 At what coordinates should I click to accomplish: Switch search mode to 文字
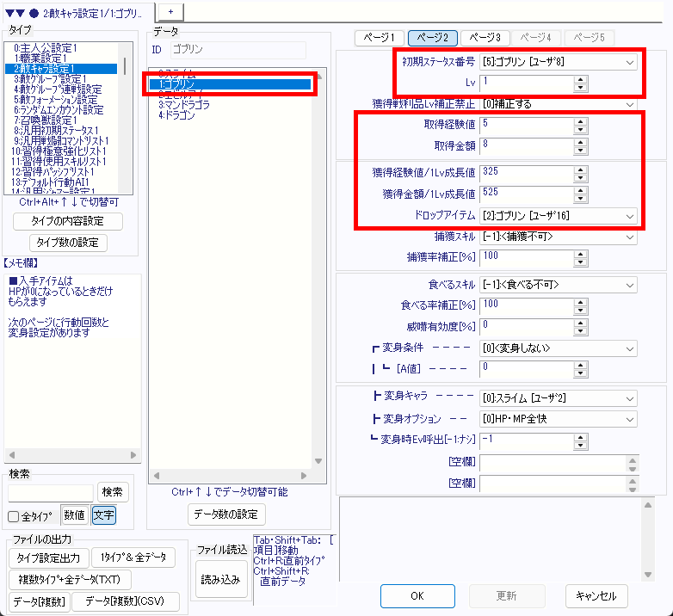[x=103, y=515]
